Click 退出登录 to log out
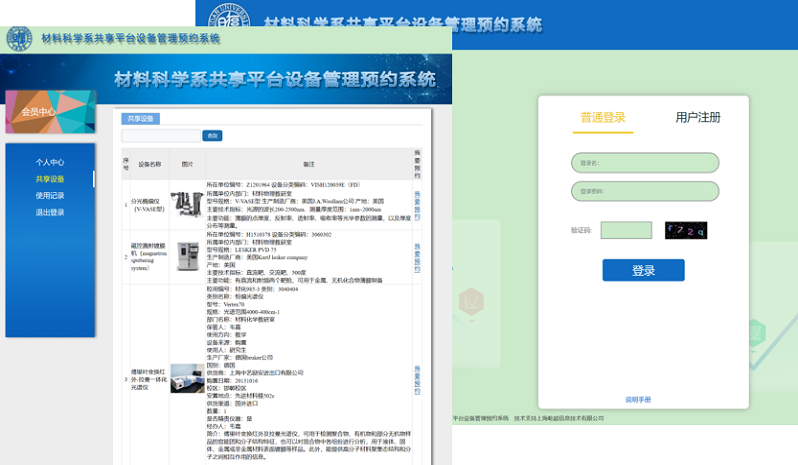Screen dimensions: 798x465 [x=50, y=212]
